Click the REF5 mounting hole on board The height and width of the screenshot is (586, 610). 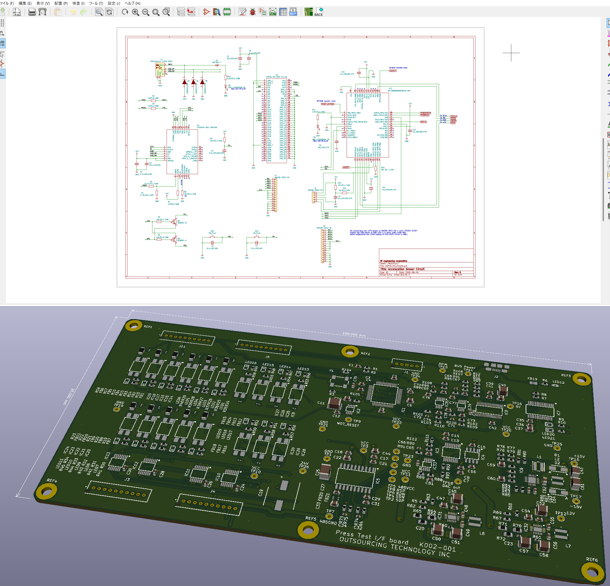[x=308, y=530]
